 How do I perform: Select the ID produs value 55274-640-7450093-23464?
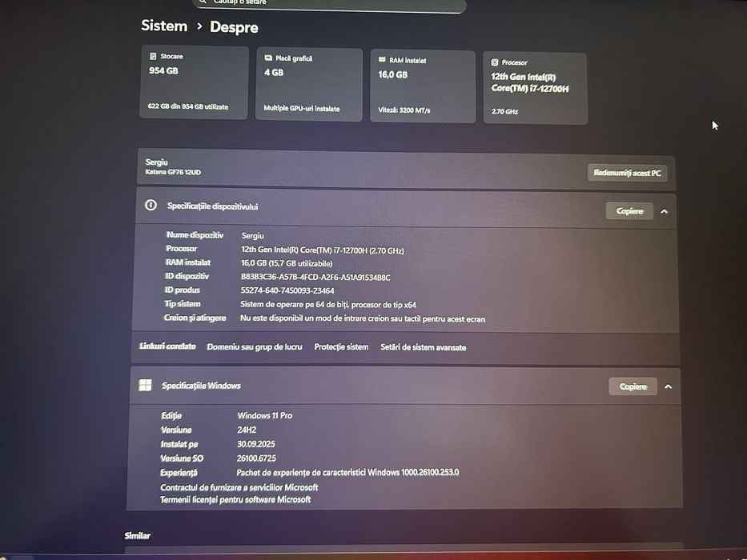click(x=287, y=290)
